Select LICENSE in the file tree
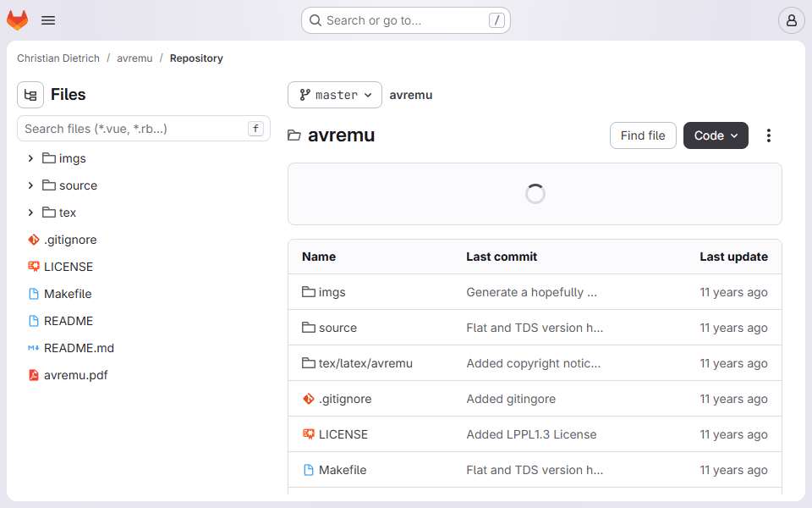 (69, 267)
